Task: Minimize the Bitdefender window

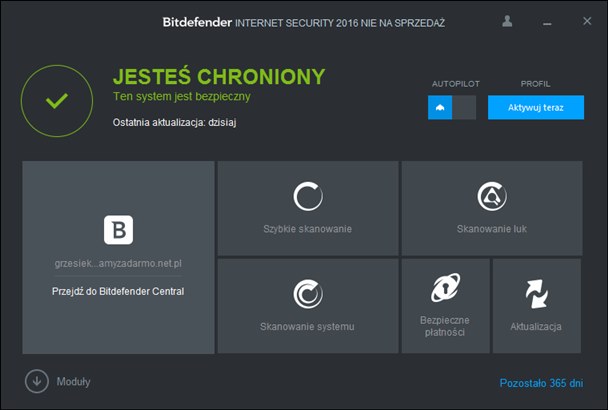Action: point(546,22)
